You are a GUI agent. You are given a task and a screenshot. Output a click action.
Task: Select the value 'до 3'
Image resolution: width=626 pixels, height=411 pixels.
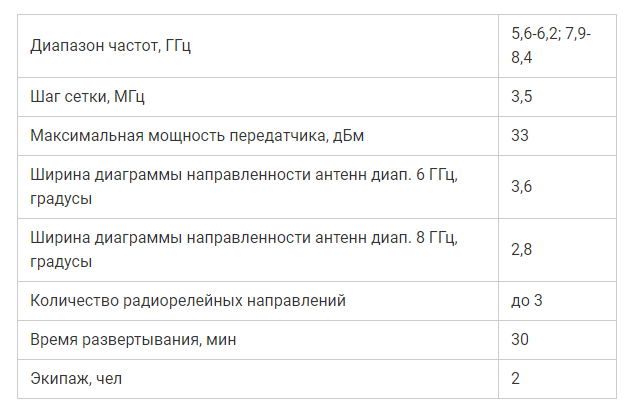click(x=526, y=299)
